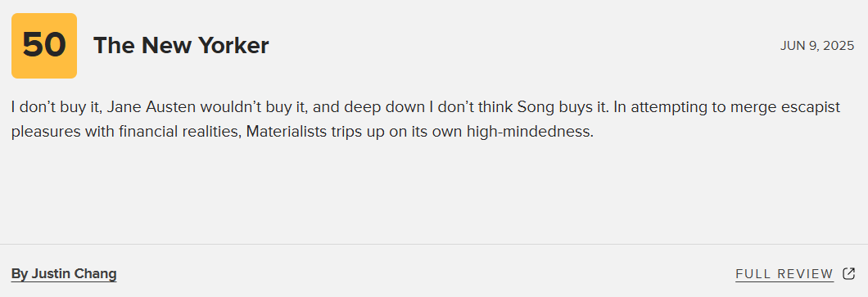This screenshot has height=297, width=868.
Task: Open the external link arrow icon
Action: point(848,273)
